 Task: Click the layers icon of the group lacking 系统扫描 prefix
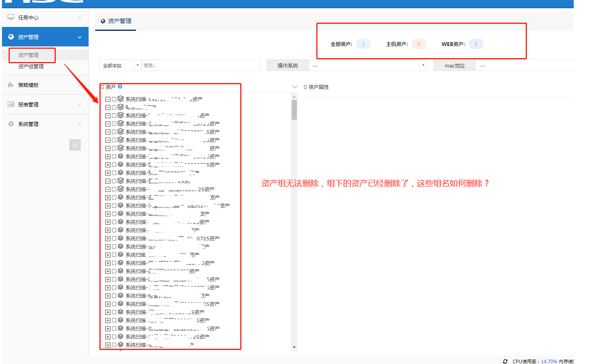click(121, 107)
